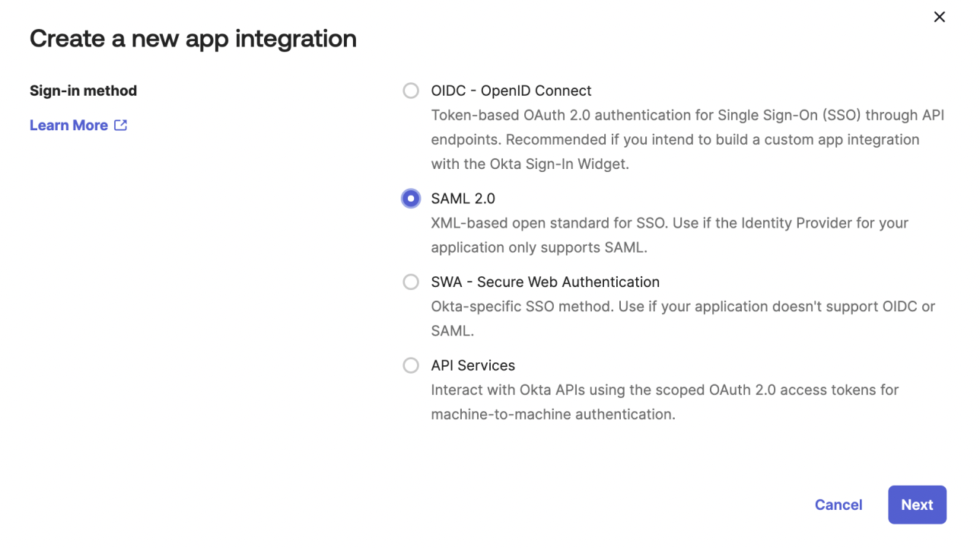Click the empty circle icon next to OIDC
980x548 pixels.
pos(411,91)
